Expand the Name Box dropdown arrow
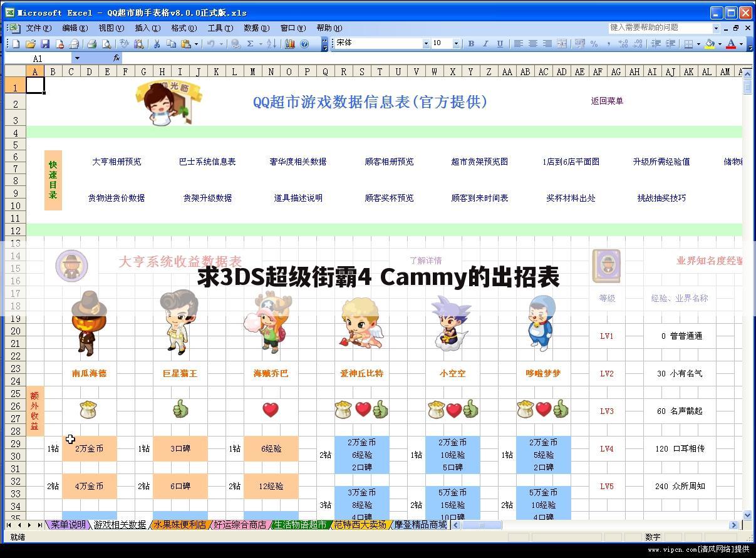756x558 pixels. click(x=77, y=58)
